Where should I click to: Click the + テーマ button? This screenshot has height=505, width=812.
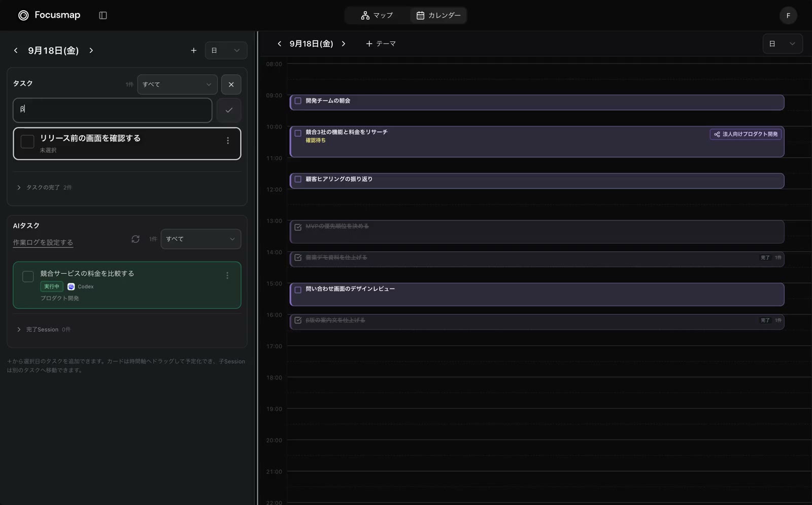click(381, 44)
